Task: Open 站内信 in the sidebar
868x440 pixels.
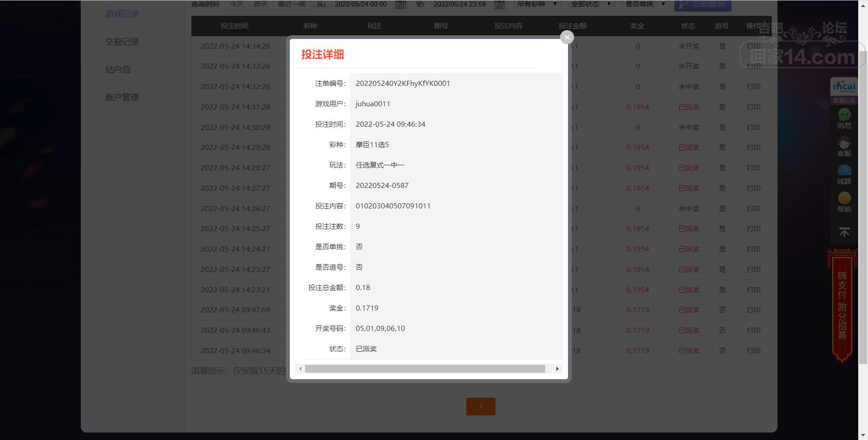Action: coord(118,70)
